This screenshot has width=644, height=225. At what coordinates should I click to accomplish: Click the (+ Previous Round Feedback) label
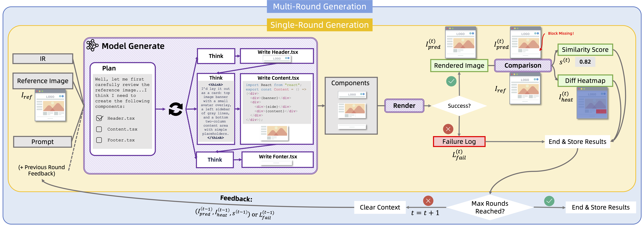[41, 170]
